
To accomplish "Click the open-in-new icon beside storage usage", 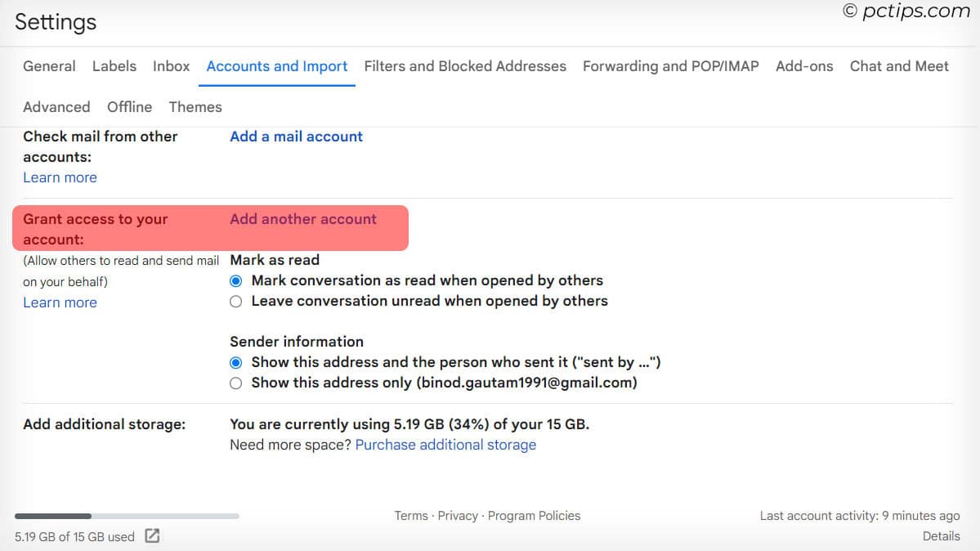I will pyautogui.click(x=150, y=536).
